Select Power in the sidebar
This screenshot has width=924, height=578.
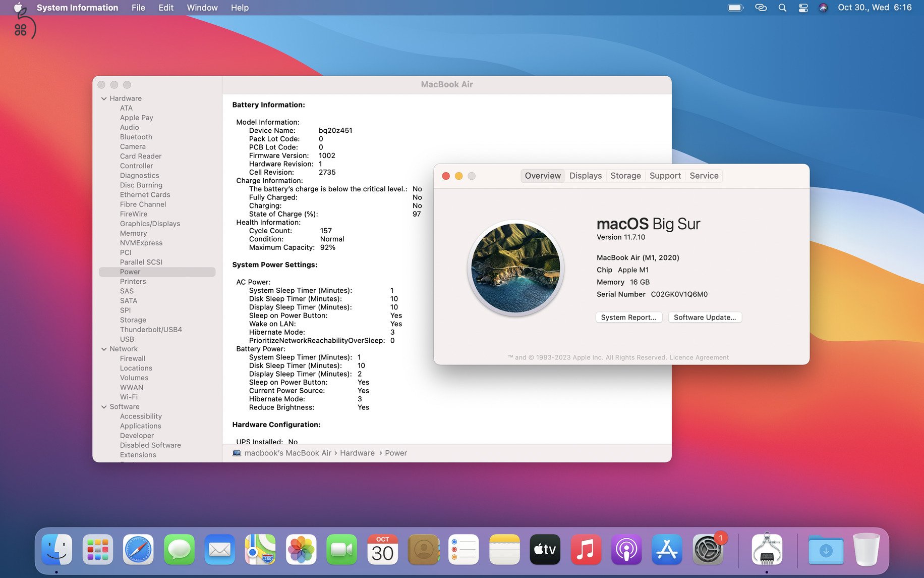coord(157,272)
